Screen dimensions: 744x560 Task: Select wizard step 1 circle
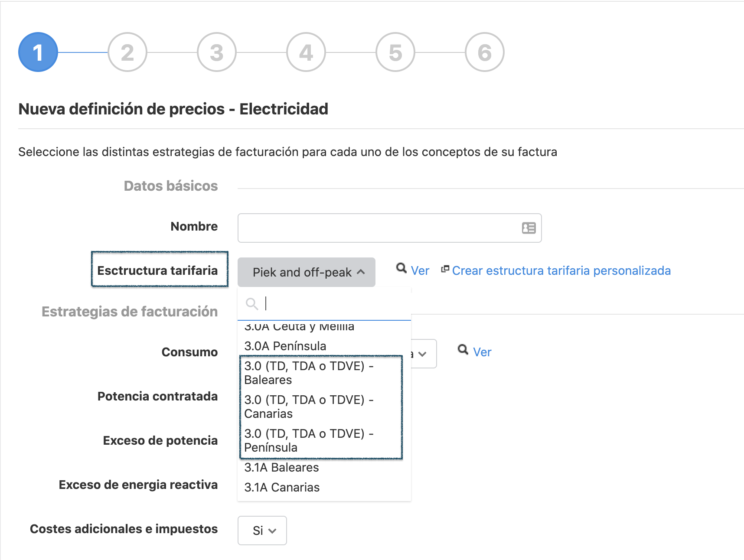click(x=38, y=52)
